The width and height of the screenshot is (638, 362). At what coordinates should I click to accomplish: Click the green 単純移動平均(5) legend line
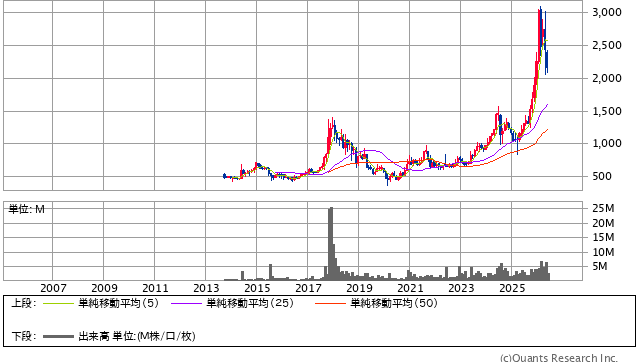58,303
